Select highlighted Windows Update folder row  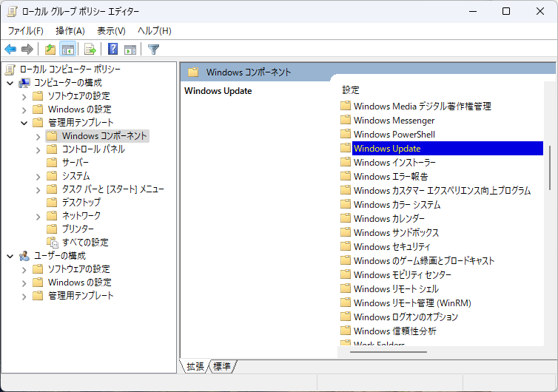(447, 149)
